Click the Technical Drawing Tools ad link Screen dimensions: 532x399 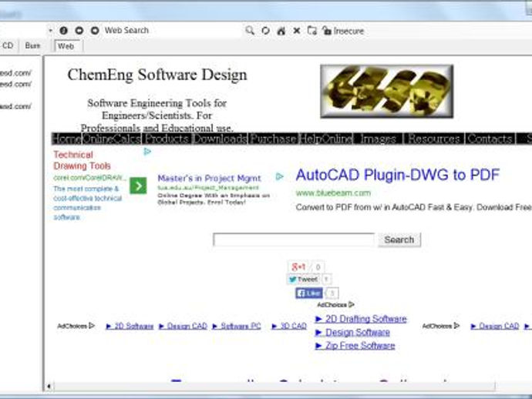(82, 160)
